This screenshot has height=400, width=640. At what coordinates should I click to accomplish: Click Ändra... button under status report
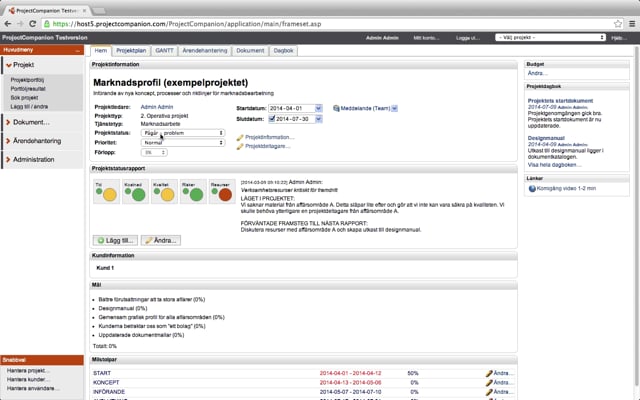pyautogui.click(x=161, y=240)
